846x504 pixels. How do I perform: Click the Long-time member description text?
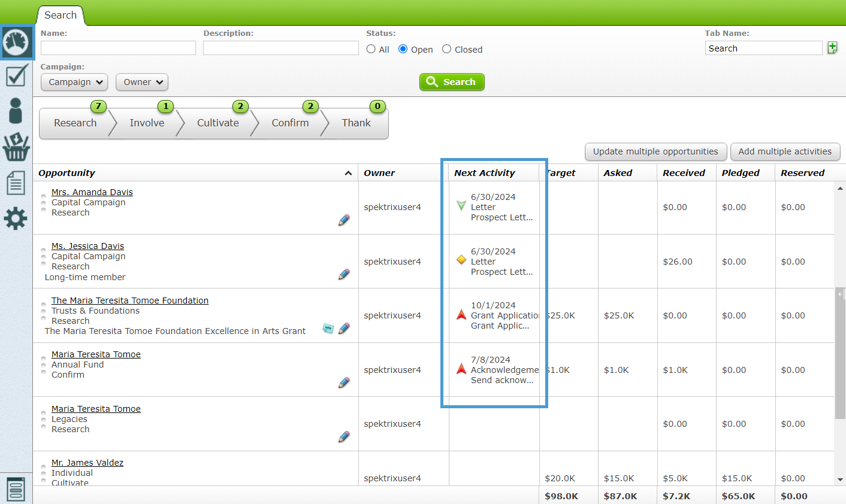pos(85,277)
